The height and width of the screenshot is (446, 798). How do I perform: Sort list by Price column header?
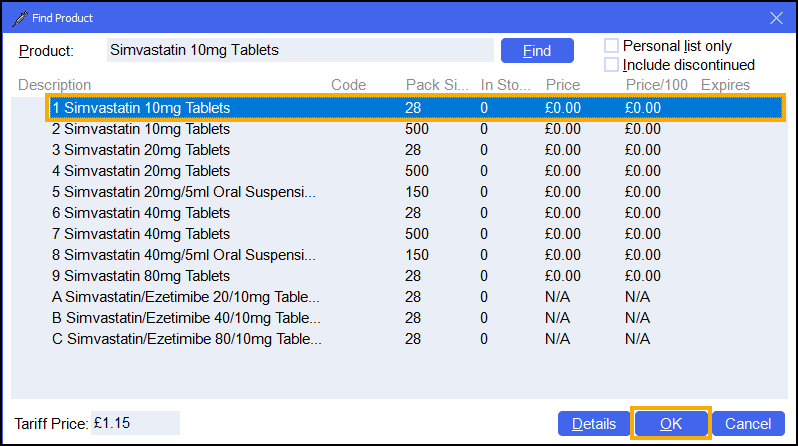tap(563, 85)
